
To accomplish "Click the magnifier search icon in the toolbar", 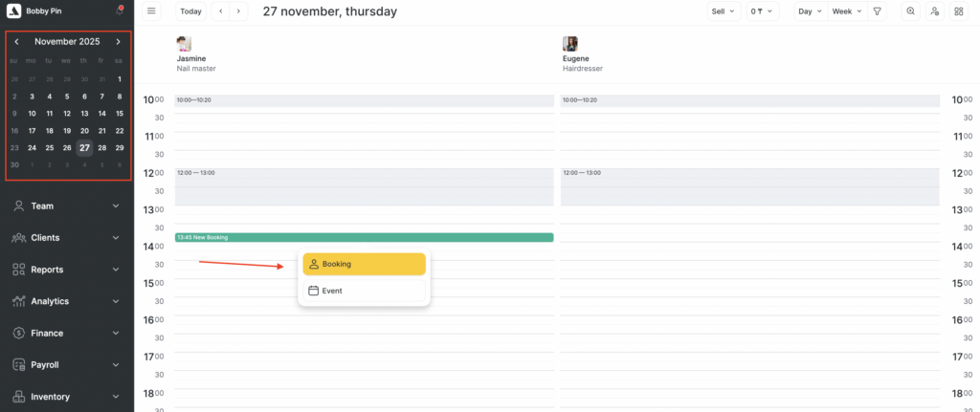I will coord(910,11).
